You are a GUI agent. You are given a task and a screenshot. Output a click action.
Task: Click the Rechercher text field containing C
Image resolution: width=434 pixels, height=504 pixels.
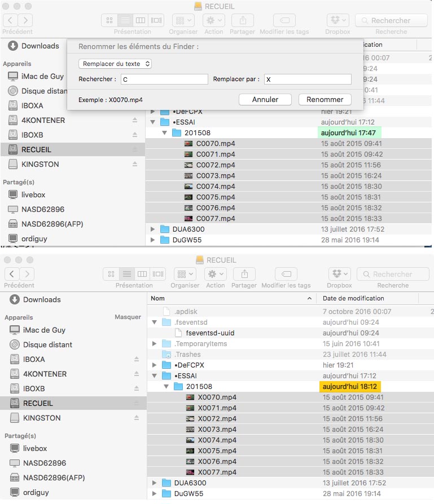point(164,79)
